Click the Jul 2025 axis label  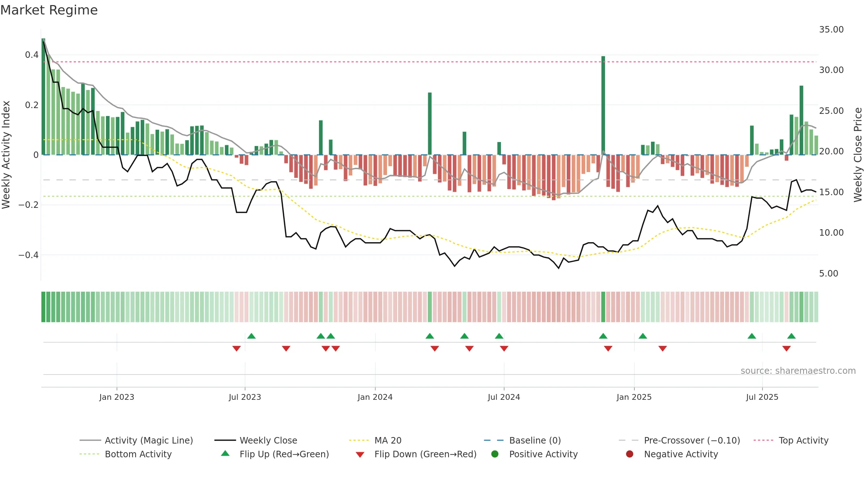(762, 397)
